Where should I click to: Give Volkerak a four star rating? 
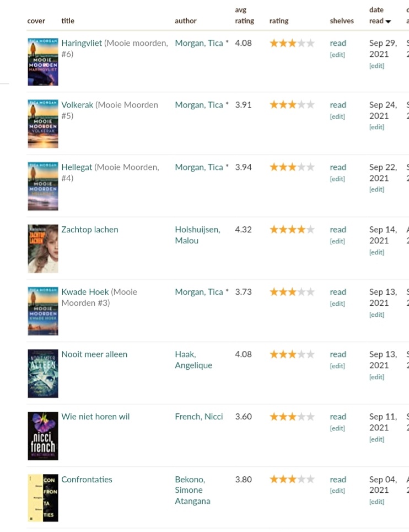(x=302, y=105)
